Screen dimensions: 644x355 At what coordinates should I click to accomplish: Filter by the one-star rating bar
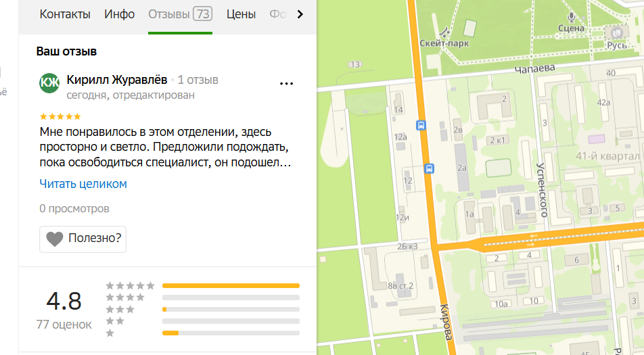(x=231, y=333)
